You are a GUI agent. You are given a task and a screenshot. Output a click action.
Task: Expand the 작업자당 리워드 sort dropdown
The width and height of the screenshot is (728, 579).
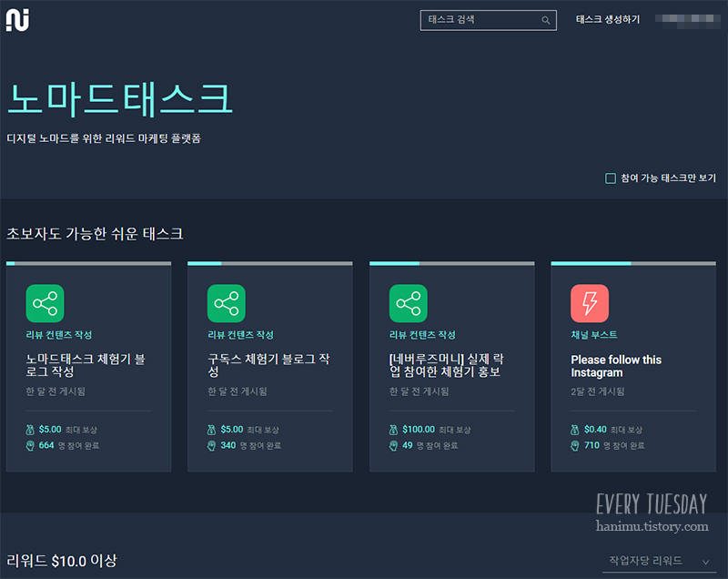(x=659, y=562)
